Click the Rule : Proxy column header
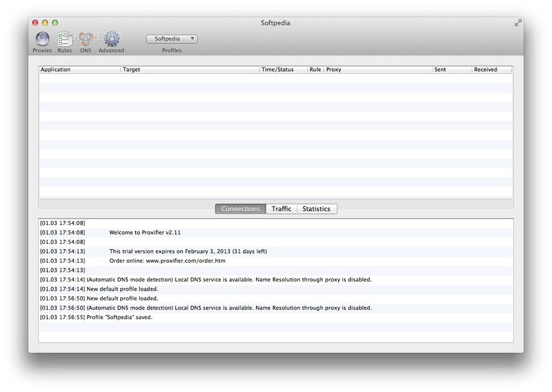 [x=369, y=70]
